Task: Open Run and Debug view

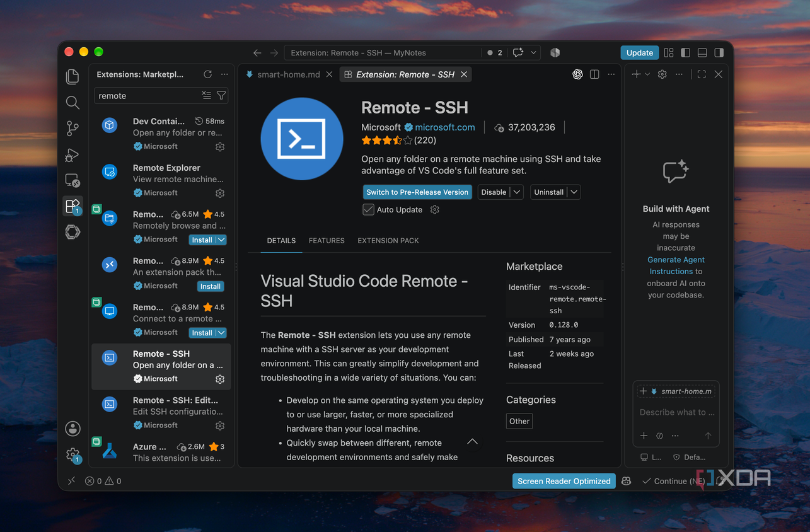Action: (x=72, y=154)
